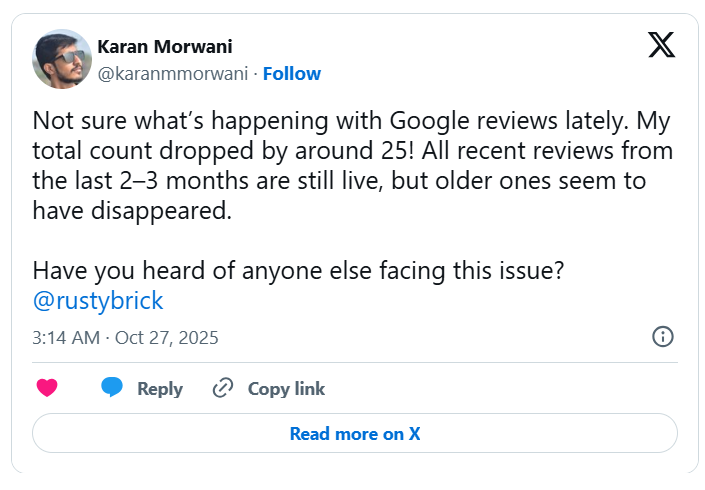Click the blue reply speech bubble icon
Screen dimensions: 705x490
[112, 388]
